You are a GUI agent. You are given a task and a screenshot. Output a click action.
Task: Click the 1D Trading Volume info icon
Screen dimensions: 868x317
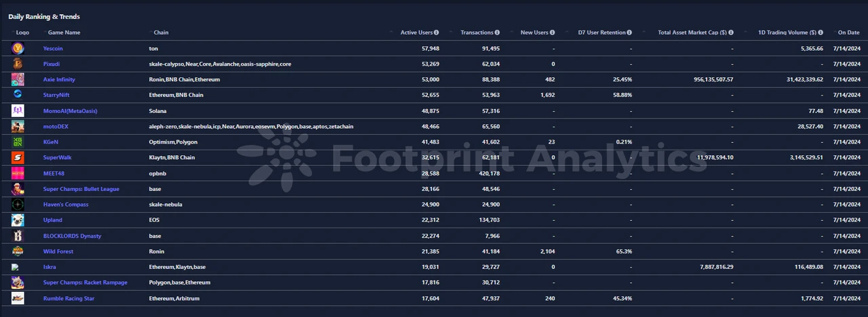click(821, 33)
